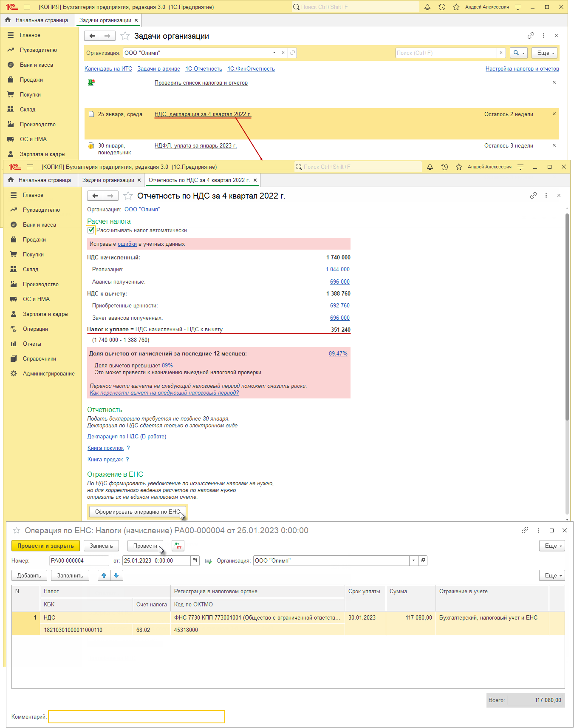Open the 89,47% deduction share link

coord(338,354)
